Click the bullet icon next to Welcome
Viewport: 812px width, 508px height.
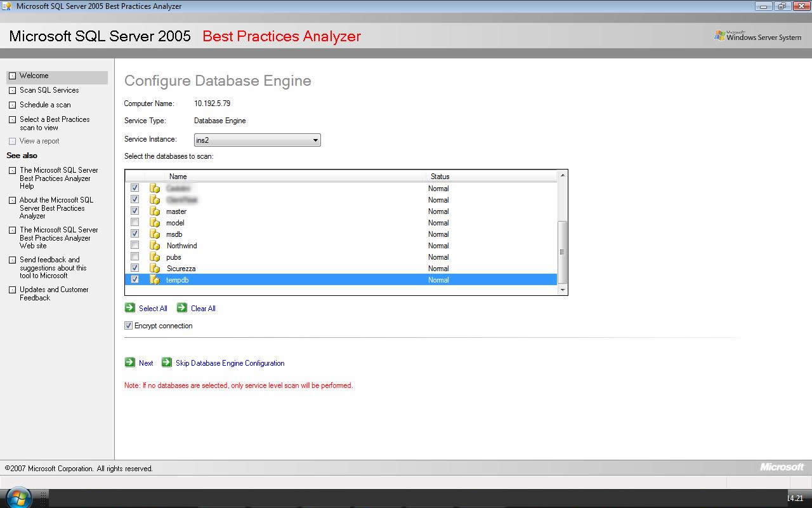coord(12,76)
